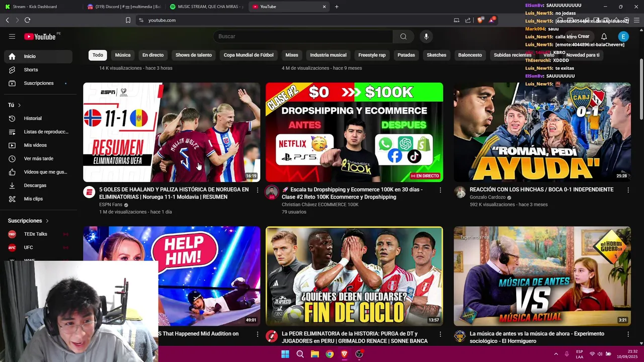This screenshot has width=644, height=362.
Task: Open the account avatar with letter E
Action: pyautogui.click(x=623, y=36)
